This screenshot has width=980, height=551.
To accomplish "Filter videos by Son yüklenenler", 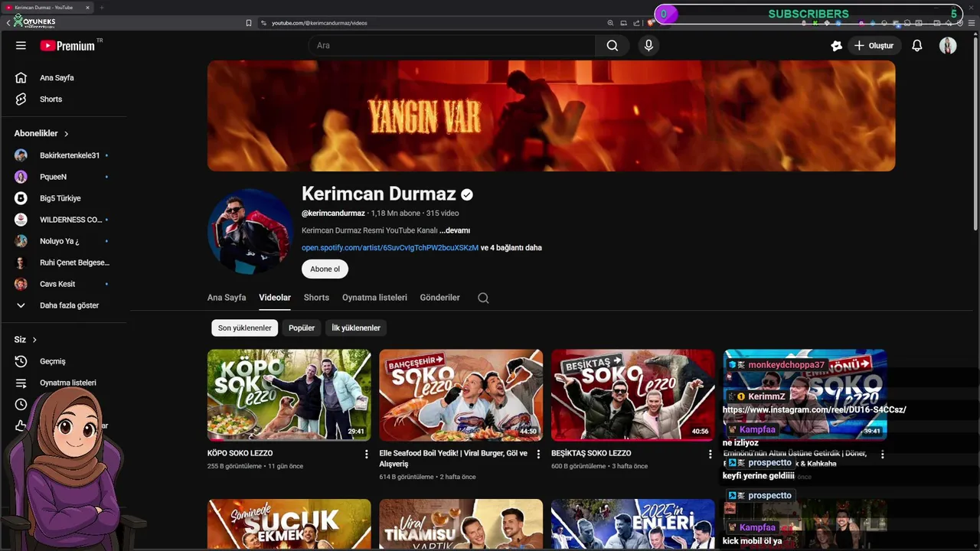I will (x=245, y=328).
